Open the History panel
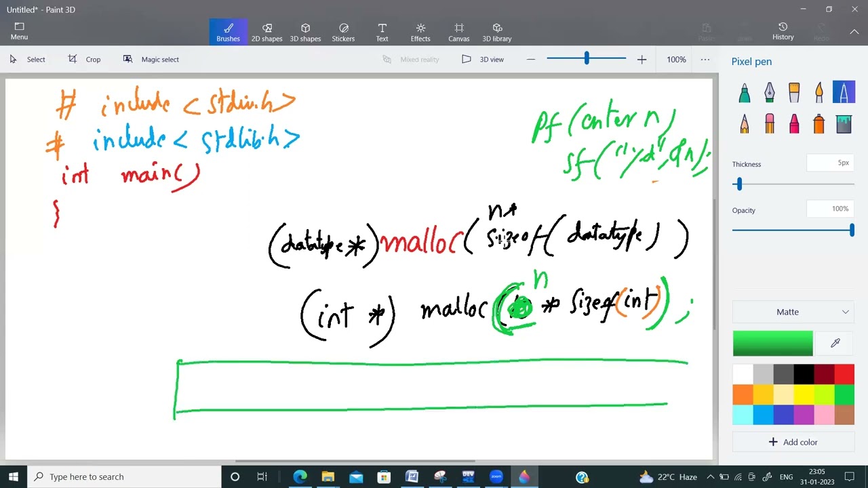Viewport: 868px width, 488px height. (783, 31)
